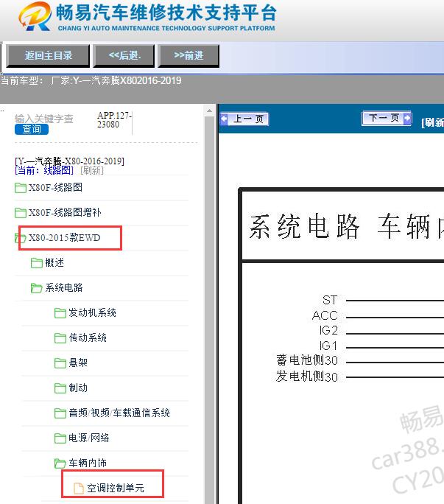The image size is (444, 504).
Task: Click the 返回主目录 button
Action: pyautogui.click(x=48, y=55)
